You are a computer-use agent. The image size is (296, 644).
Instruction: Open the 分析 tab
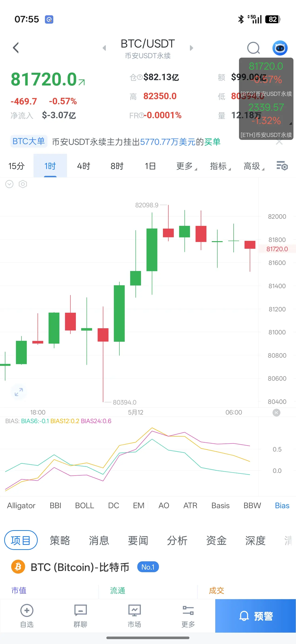tap(177, 540)
